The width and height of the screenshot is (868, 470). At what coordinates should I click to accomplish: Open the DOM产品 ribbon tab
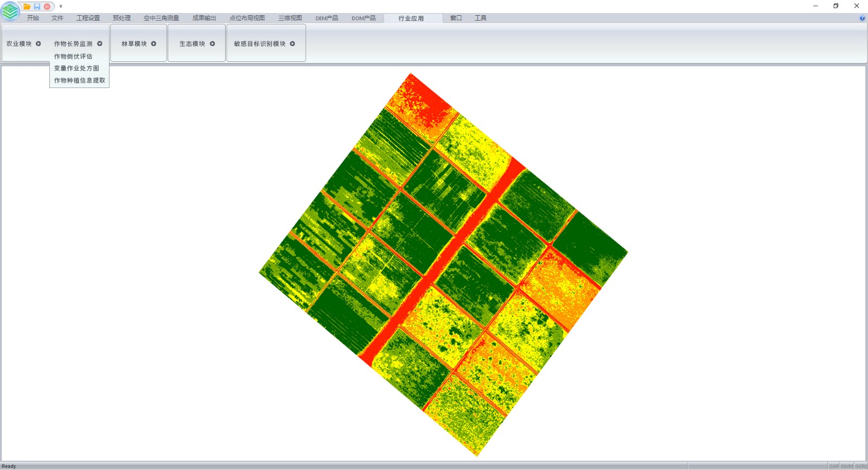[x=363, y=18]
